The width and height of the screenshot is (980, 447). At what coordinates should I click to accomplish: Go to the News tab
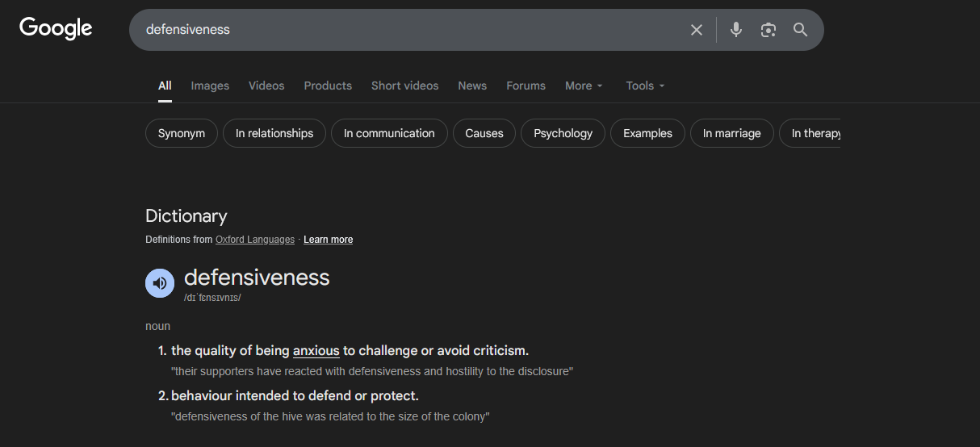tap(472, 86)
